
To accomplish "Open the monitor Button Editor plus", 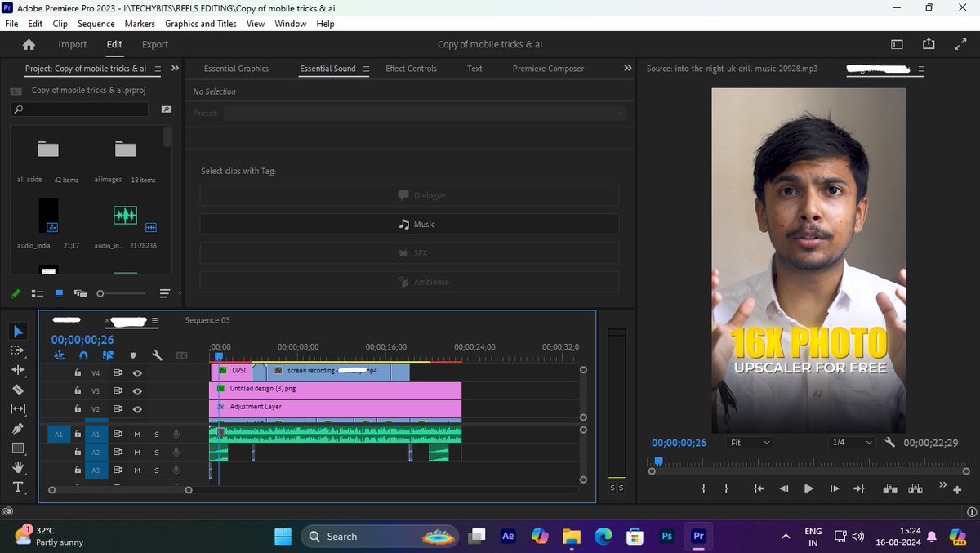I will (957, 489).
